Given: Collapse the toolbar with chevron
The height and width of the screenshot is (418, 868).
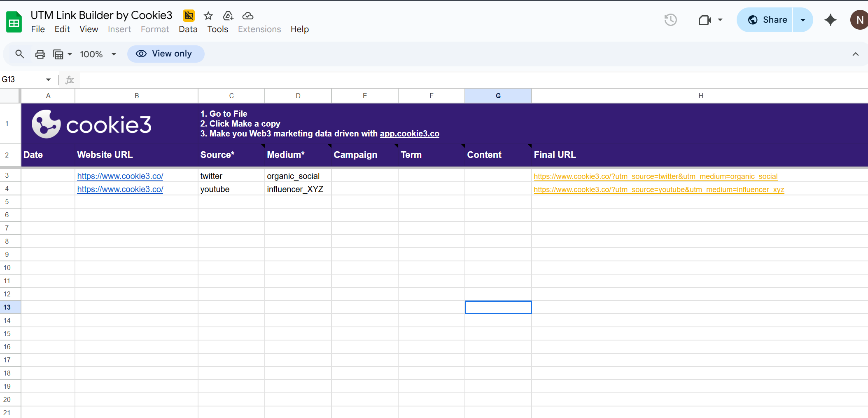Looking at the screenshot, I should point(855,54).
